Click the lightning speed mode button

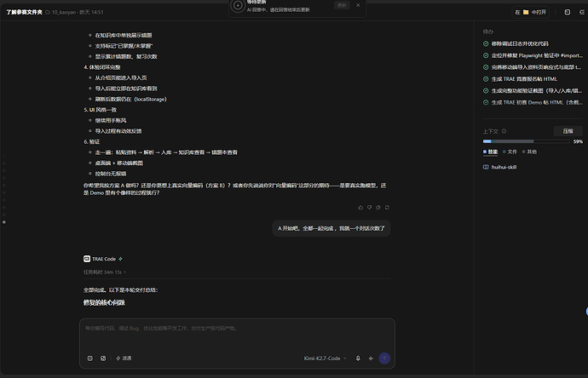tap(124, 358)
